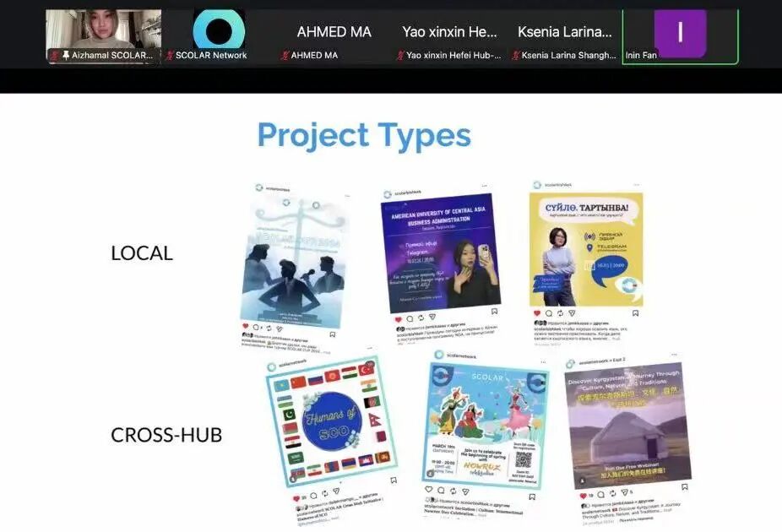The height and width of the screenshot is (532, 782).
Task: Click muted mic icon beside Yao xinxin name
Action: 400,56
